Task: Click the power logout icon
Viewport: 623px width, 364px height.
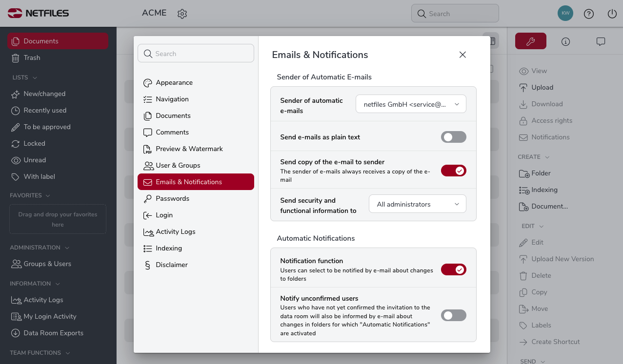Action: click(612, 14)
